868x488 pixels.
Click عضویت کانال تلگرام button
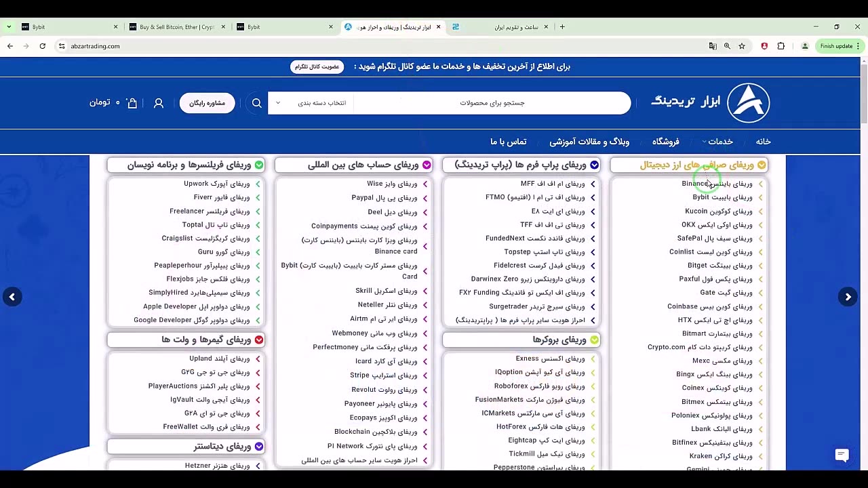317,66
